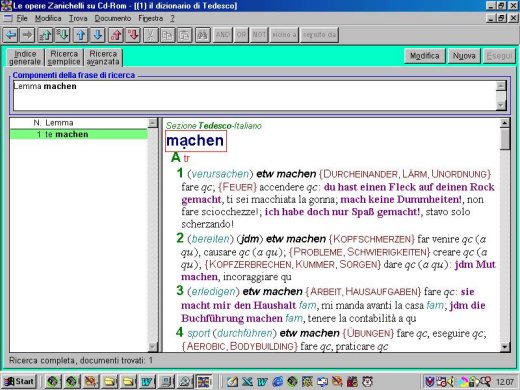Click the Copy toolbar icon
Viewport: 520px width, 390px height.
click(x=168, y=35)
